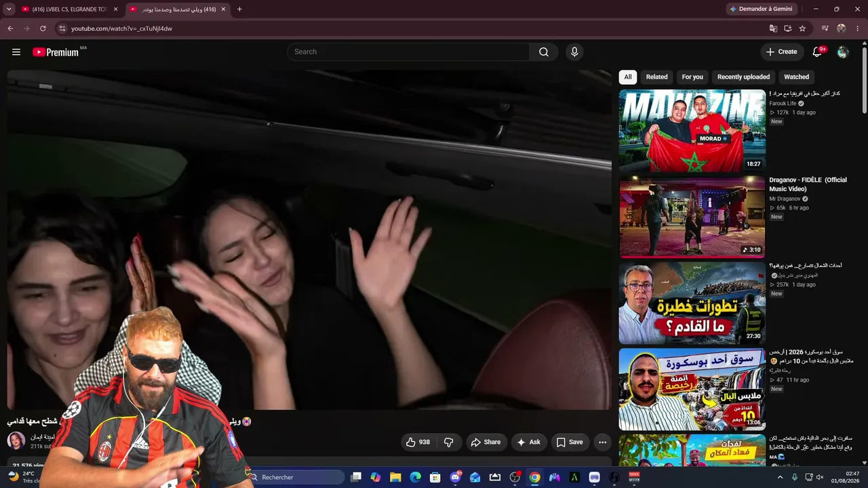Translate this page icon
868x488 pixels.
point(773,28)
